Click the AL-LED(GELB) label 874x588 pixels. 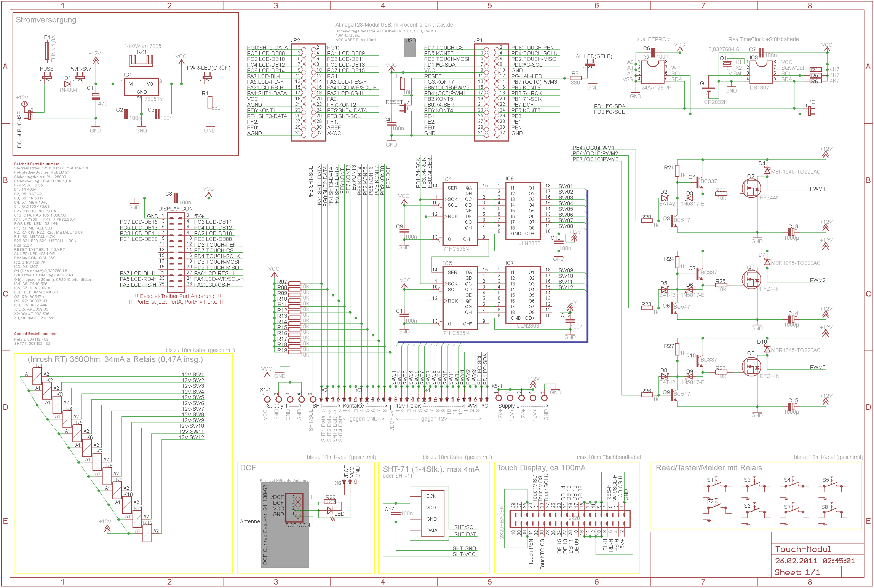click(594, 56)
